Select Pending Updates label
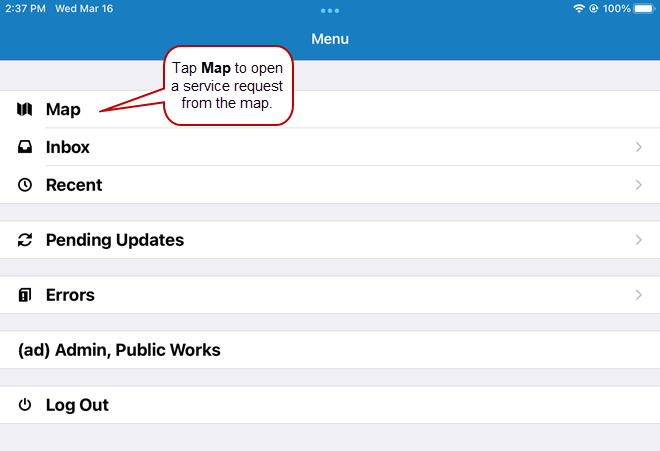The image size is (660, 451). coord(115,240)
